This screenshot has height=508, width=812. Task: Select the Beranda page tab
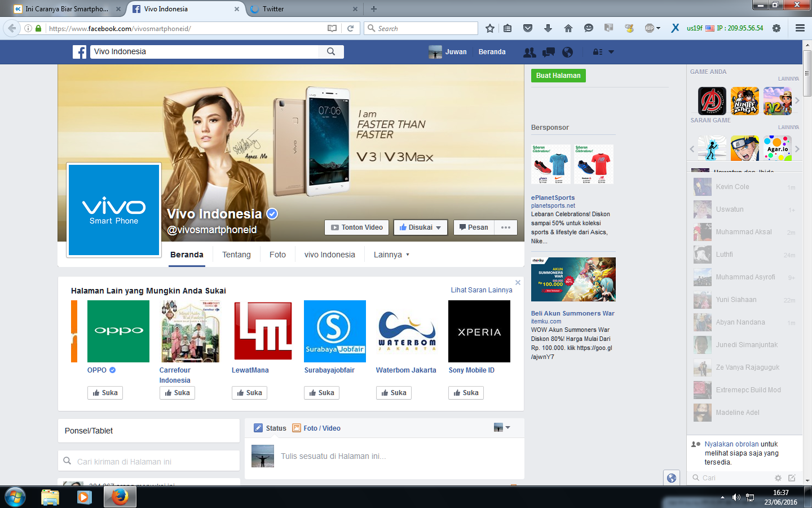(187, 255)
